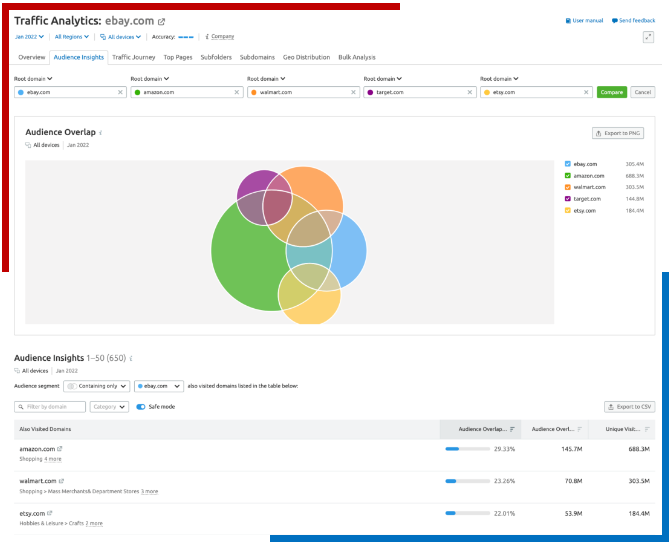The width and height of the screenshot is (672, 546).
Task: Open the Jan 2022 date dropdown
Action: 30,37
